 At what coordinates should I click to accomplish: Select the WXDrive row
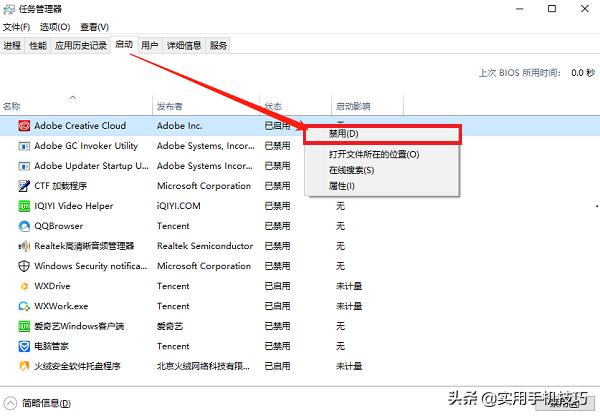pyautogui.click(x=300, y=286)
